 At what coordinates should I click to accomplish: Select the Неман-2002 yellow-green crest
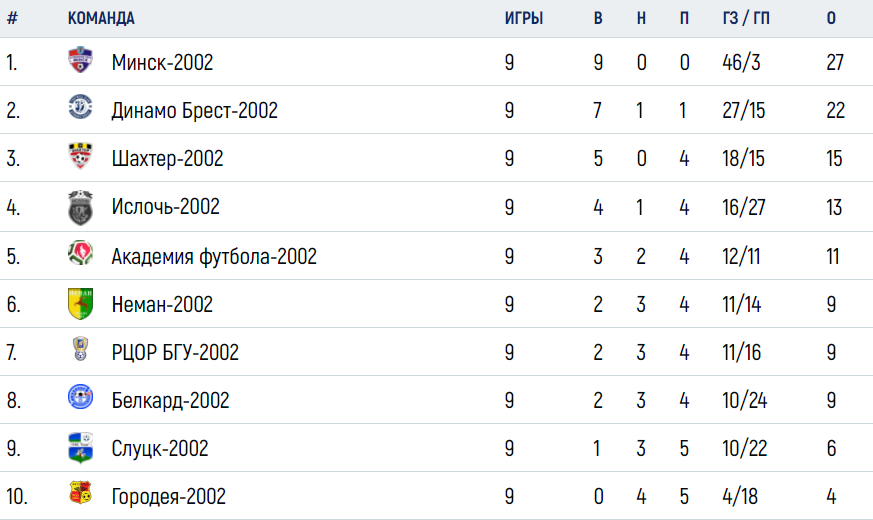point(80,303)
